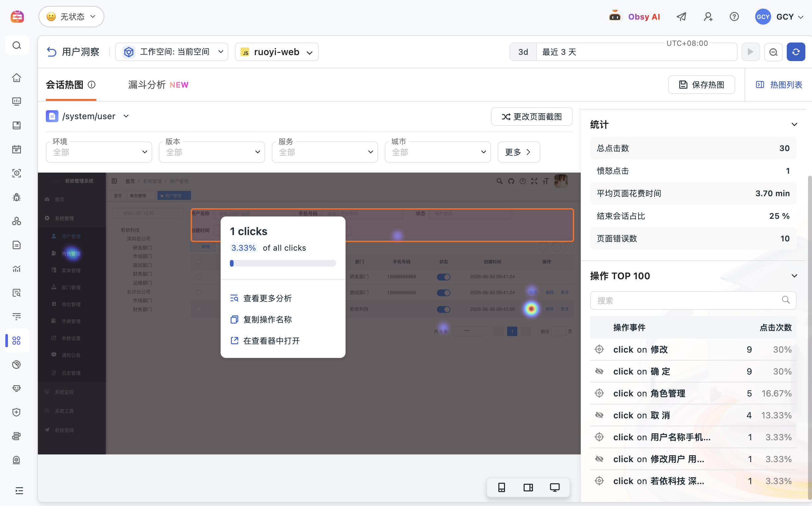Toggle eye icon for click on 取 消
The height and width of the screenshot is (506, 812).
[x=599, y=415]
